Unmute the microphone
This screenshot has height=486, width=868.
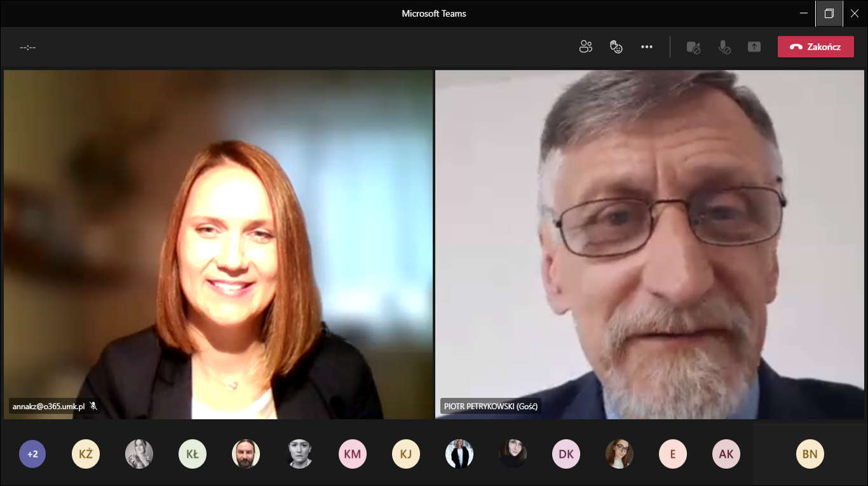coord(724,47)
